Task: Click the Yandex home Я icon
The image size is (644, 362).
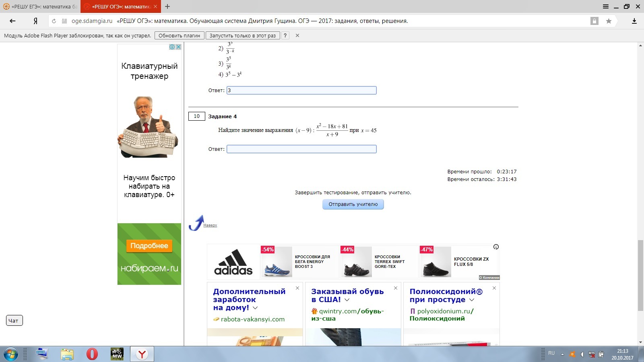Action: point(35,21)
